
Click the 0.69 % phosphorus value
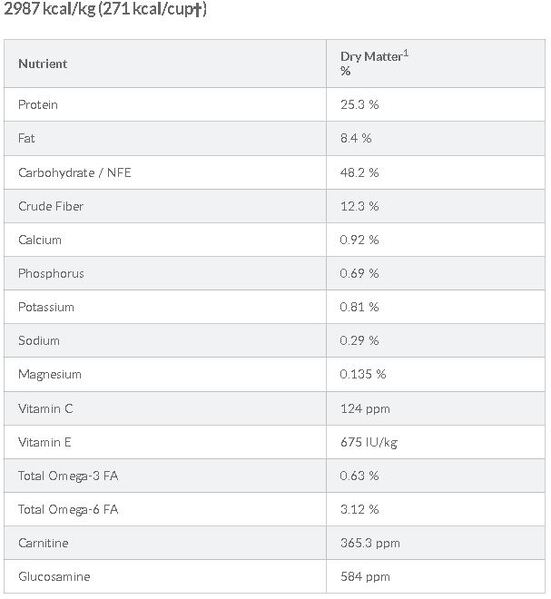[x=359, y=274]
